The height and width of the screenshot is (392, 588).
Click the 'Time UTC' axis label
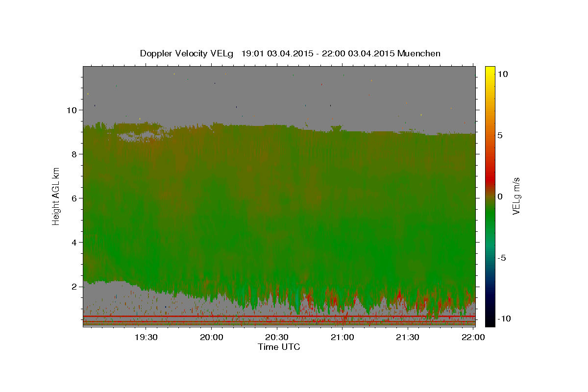(279, 347)
